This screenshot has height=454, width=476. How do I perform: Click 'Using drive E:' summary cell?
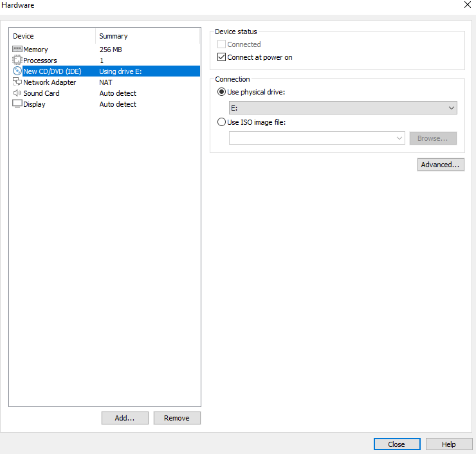[120, 71]
